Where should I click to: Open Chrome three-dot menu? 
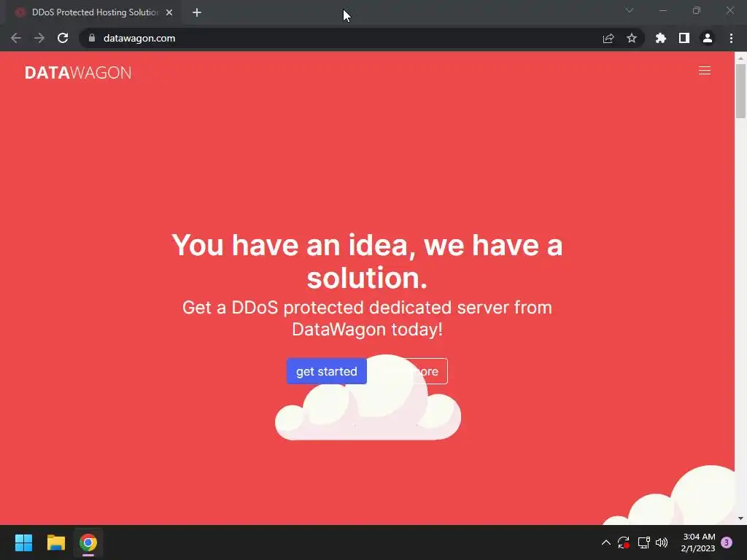(x=731, y=38)
